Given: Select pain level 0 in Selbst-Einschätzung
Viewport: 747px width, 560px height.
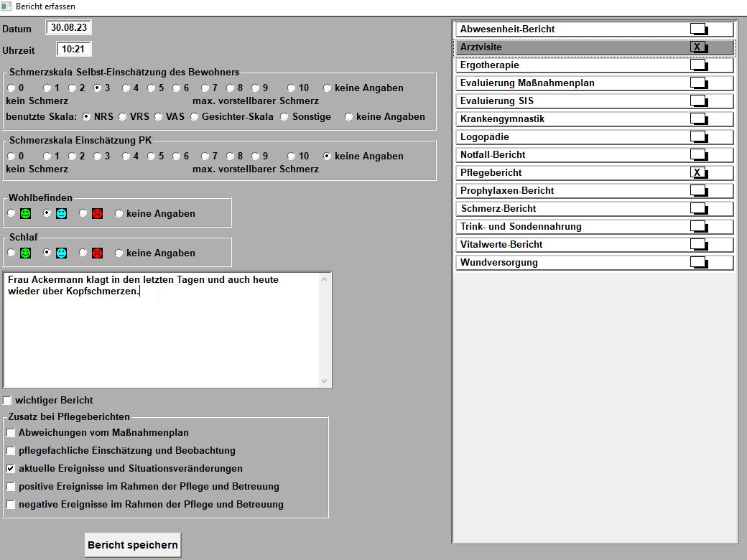Looking at the screenshot, I should (x=11, y=88).
